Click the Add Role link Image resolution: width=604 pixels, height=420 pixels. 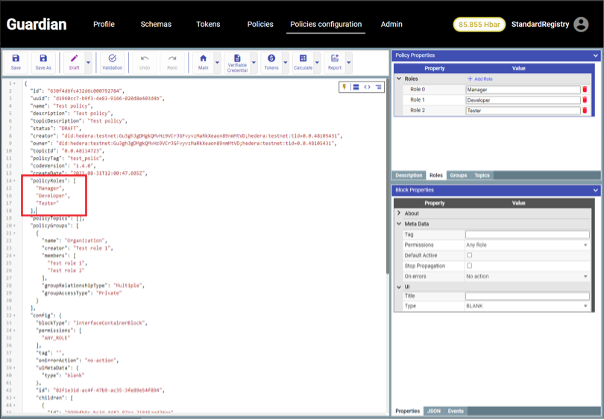click(x=481, y=78)
